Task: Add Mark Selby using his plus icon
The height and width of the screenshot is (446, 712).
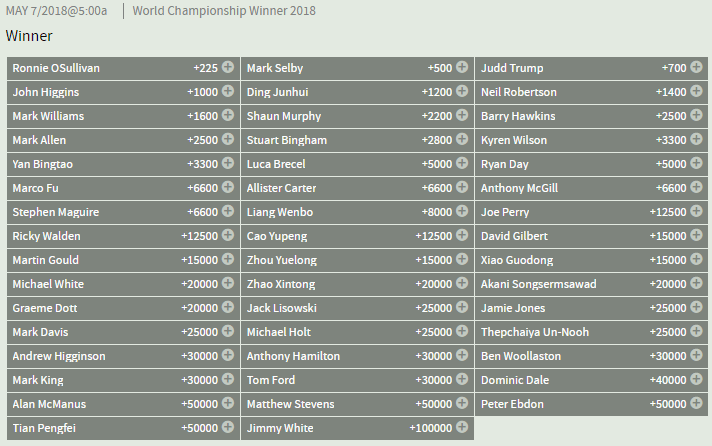Action: pyautogui.click(x=462, y=68)
